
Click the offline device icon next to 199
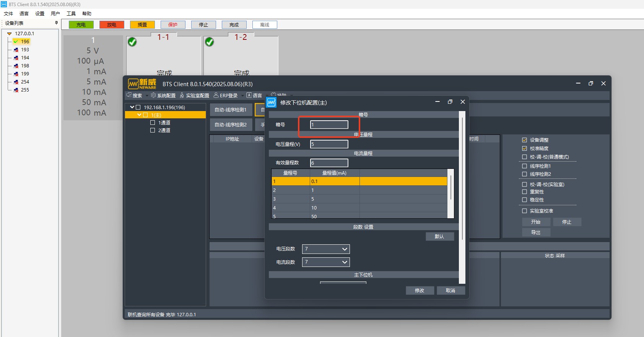16,74
